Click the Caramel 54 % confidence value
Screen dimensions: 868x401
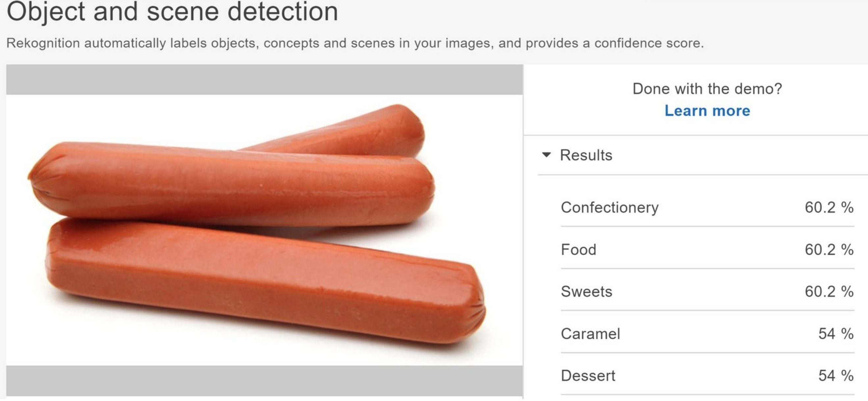(x=836, y=334)
